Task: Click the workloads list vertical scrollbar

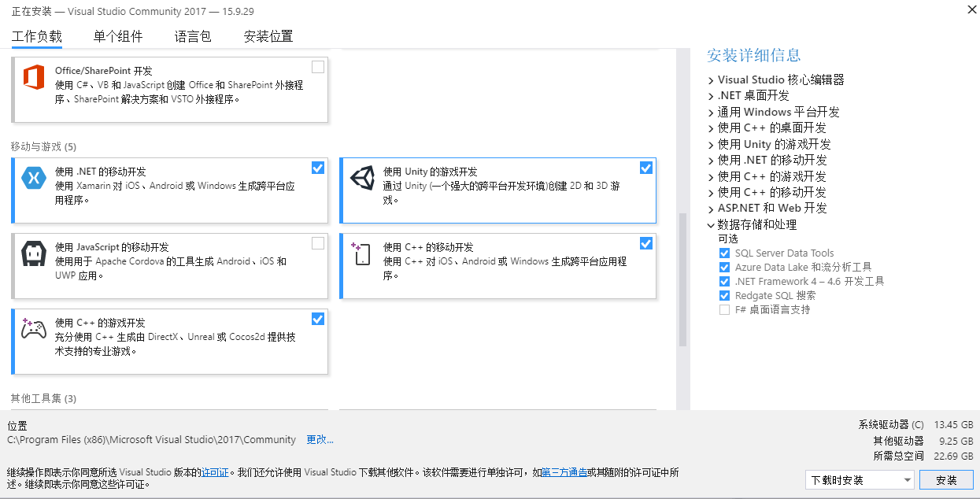Action: [682, 279]
